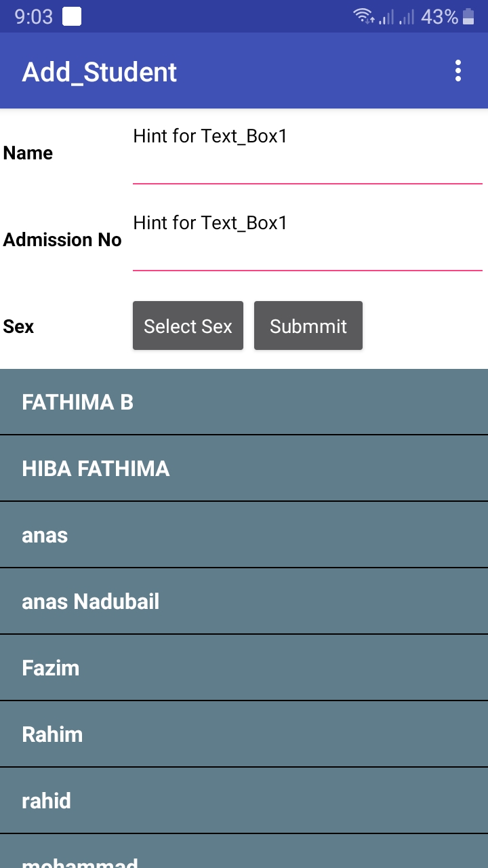
Task: Tap the Wi-Fi status icon
Action: pyautogui.click(x=364, y=16)
